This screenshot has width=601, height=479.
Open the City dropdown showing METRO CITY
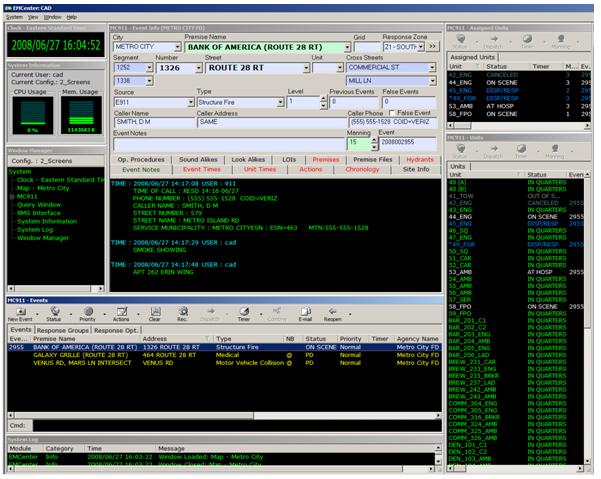pyautogui.click(x=176, y=46)
